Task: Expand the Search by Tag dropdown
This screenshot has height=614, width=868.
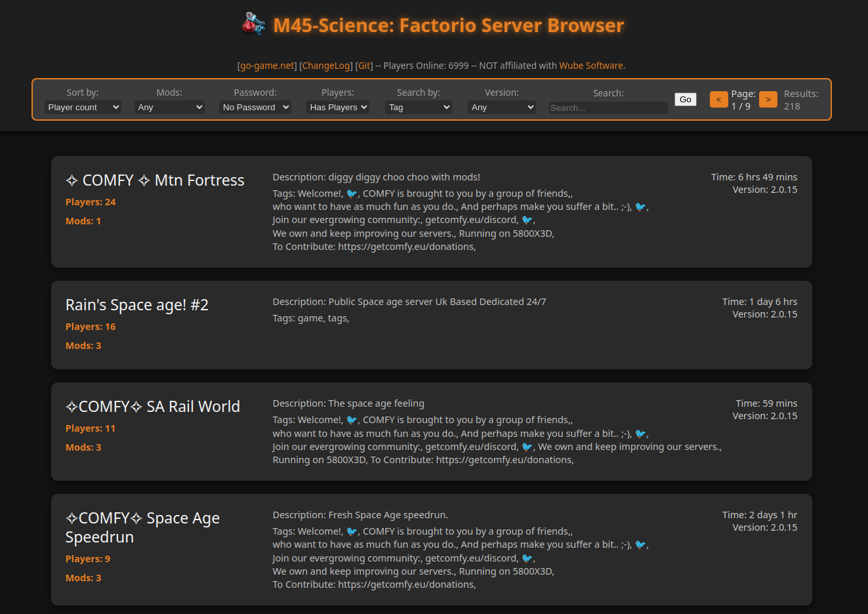Action: coord(419,107)
